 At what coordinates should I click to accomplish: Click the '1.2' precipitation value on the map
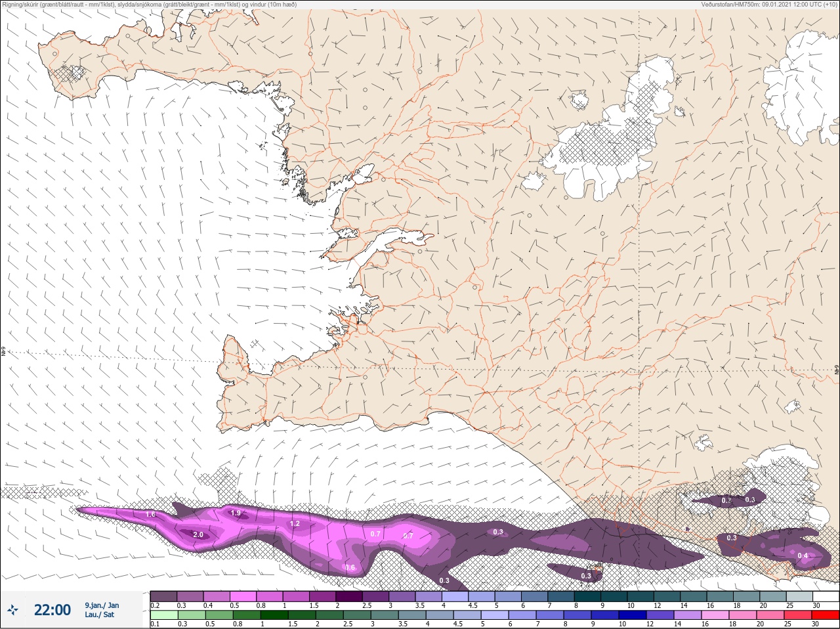click(295, 524)
